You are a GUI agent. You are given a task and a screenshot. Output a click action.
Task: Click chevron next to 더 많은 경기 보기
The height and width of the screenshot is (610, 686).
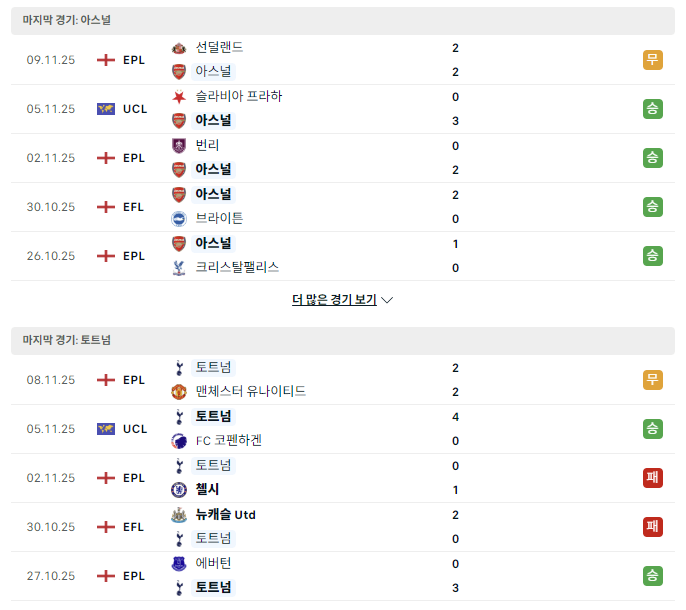pos(387,300)
